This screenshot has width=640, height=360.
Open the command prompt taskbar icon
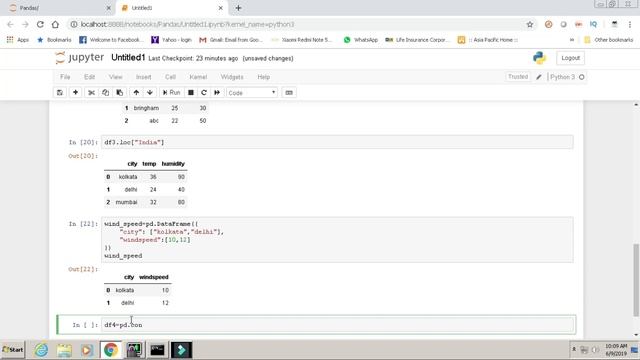point(158,350)
